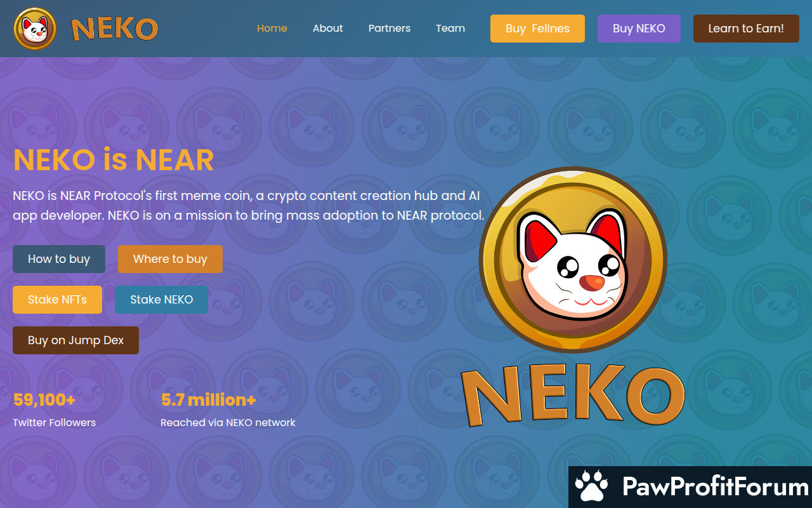Click the Buy Felines button

point(537,29)
